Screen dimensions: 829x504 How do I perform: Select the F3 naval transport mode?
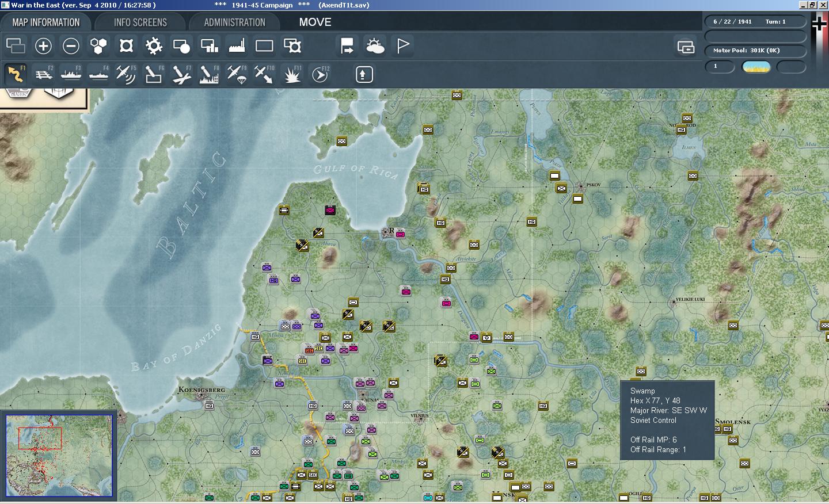pos(71,74)
